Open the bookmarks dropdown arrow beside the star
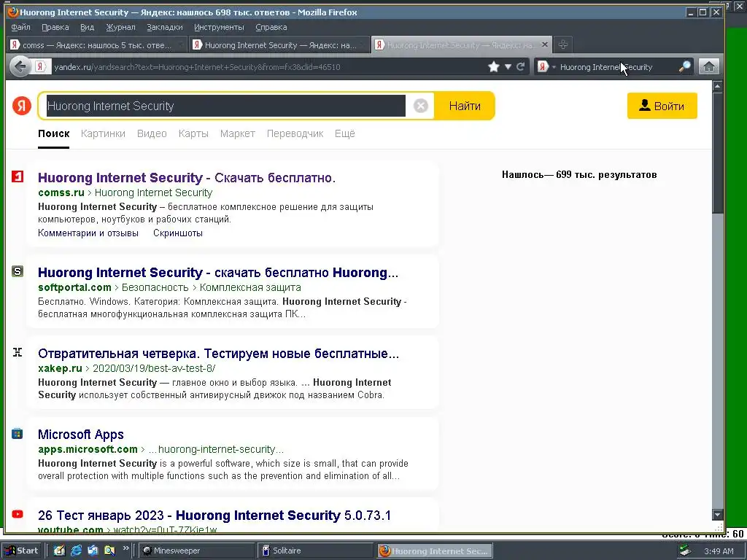747x560 pixels. 508,66
